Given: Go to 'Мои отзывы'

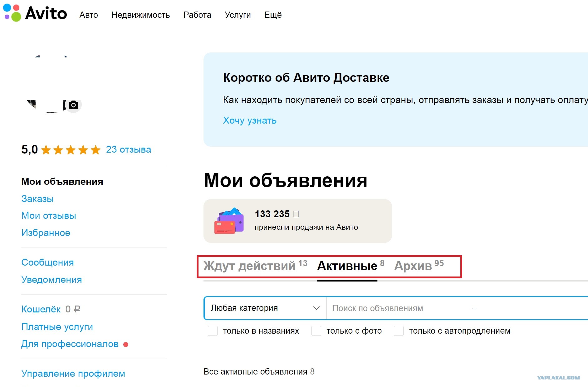Looking at the screenshot, I should [49, 216].
